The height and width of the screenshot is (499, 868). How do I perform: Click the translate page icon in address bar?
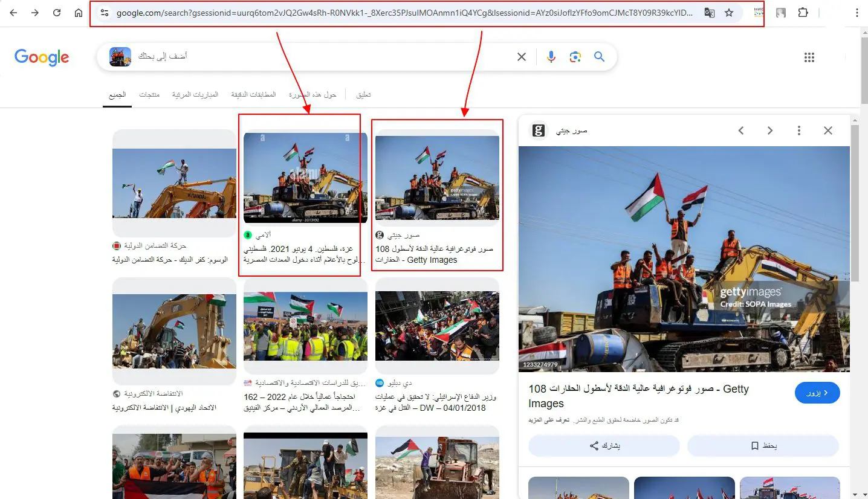pos(709,13)
